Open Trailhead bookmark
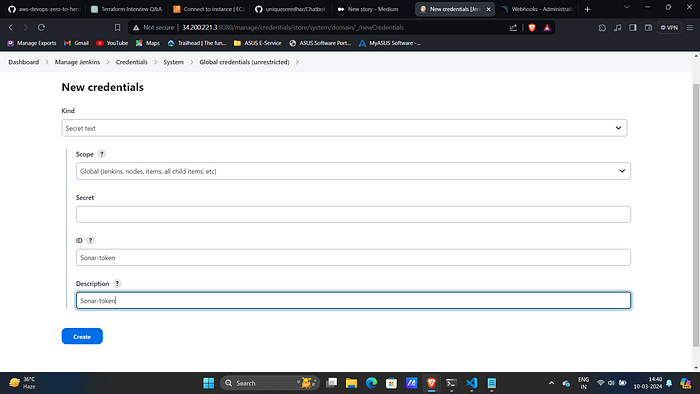This screenshot has width=700, height=394. 197,43
